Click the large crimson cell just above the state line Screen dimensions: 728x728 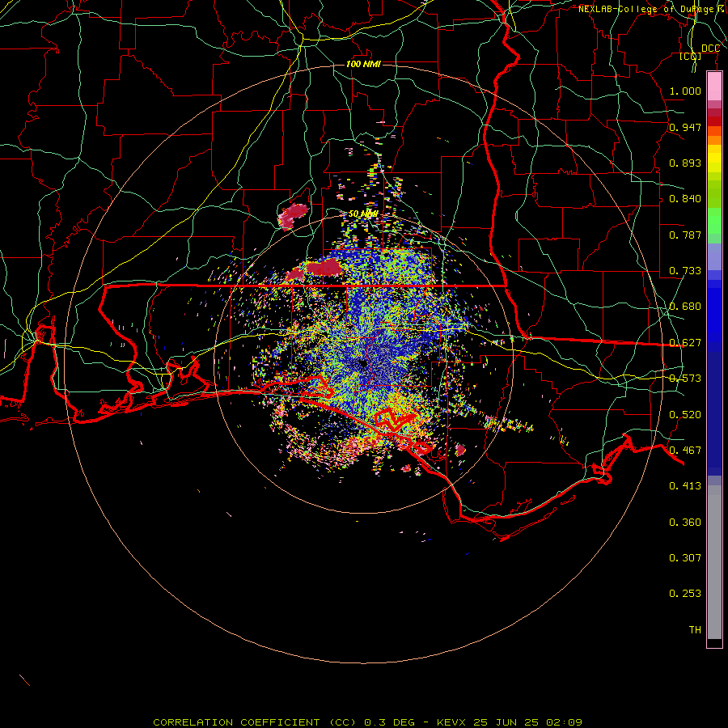(x=323, y=268)
